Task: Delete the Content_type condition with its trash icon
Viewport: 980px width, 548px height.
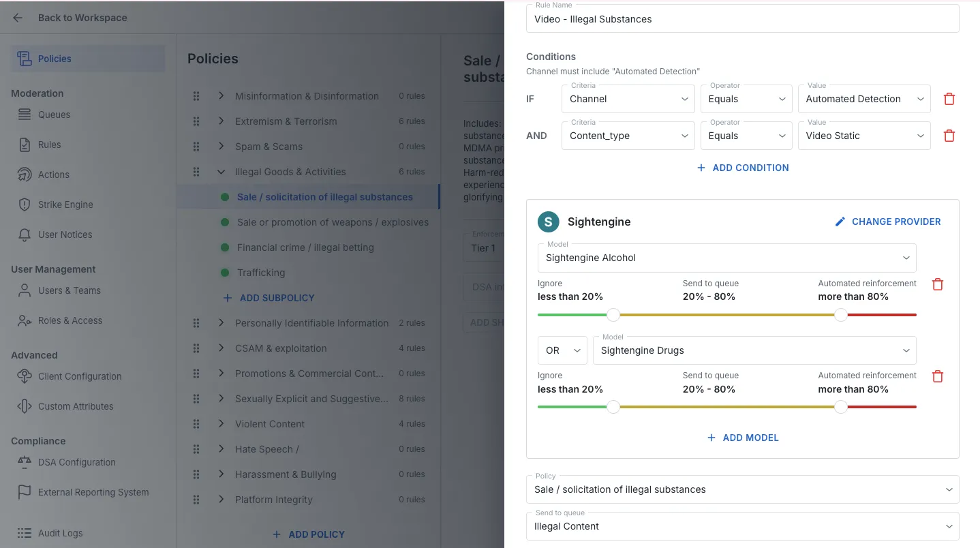Action: pos(949,136)
